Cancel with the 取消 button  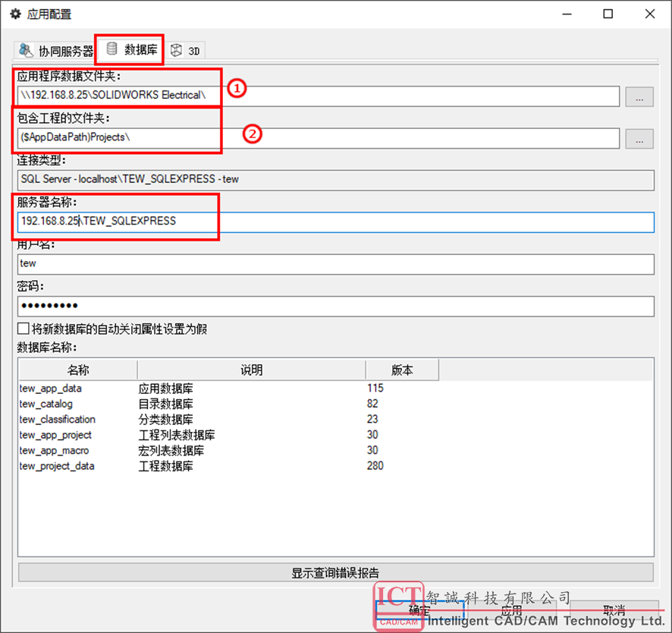click(614, 610)
